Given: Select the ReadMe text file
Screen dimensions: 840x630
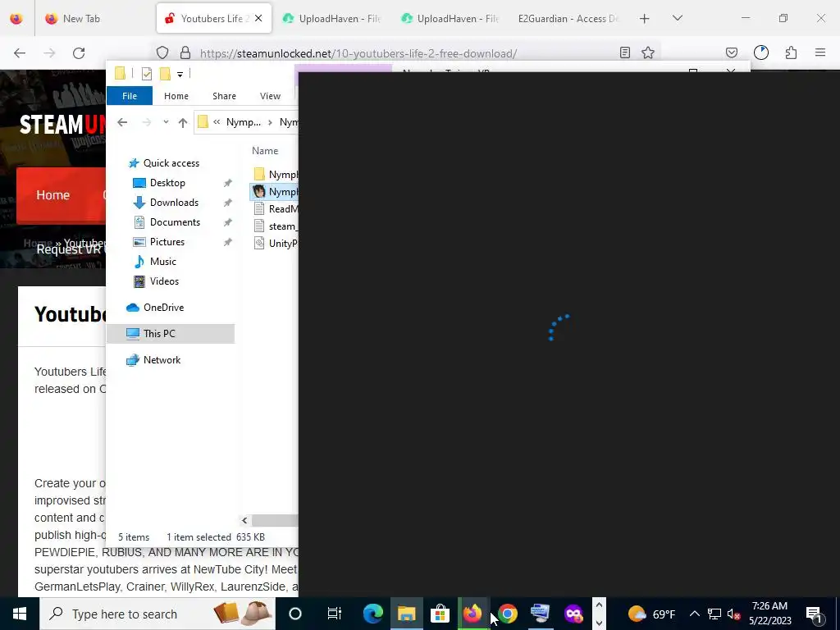Looking at the screenshot, I should click(x=274, y=209).
